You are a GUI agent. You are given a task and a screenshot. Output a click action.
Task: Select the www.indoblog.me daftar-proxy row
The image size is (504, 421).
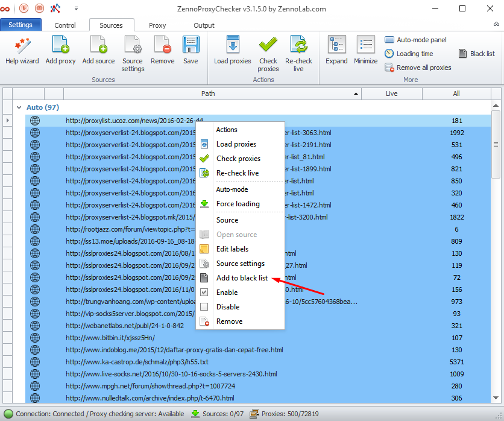pos(258,350)
